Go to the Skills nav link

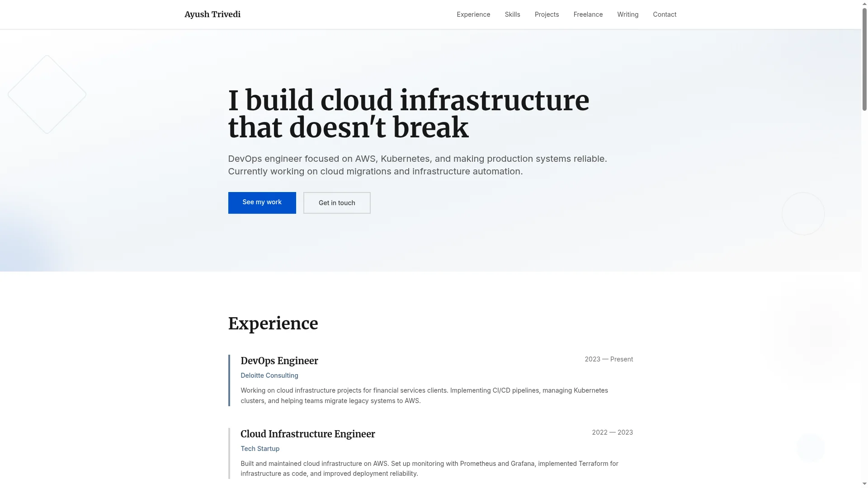[x=512, y=14]
